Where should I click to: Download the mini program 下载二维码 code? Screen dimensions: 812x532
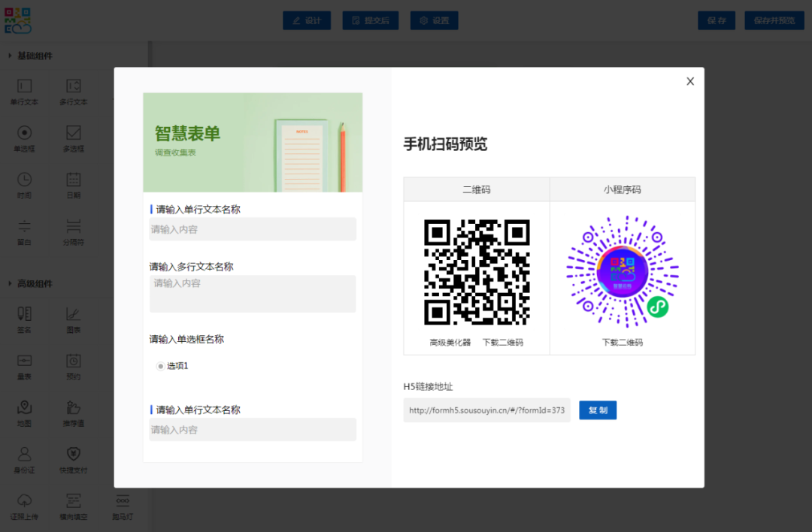click(623, 342)
